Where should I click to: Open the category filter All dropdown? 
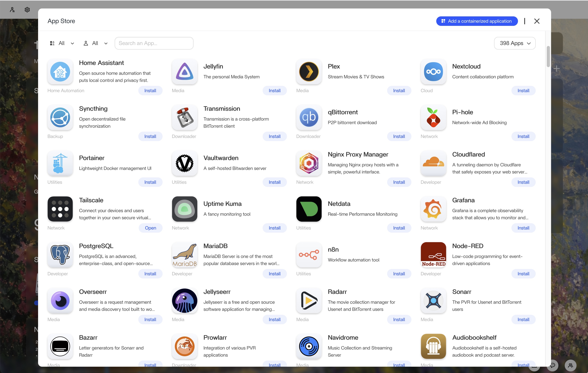point(62,43)
